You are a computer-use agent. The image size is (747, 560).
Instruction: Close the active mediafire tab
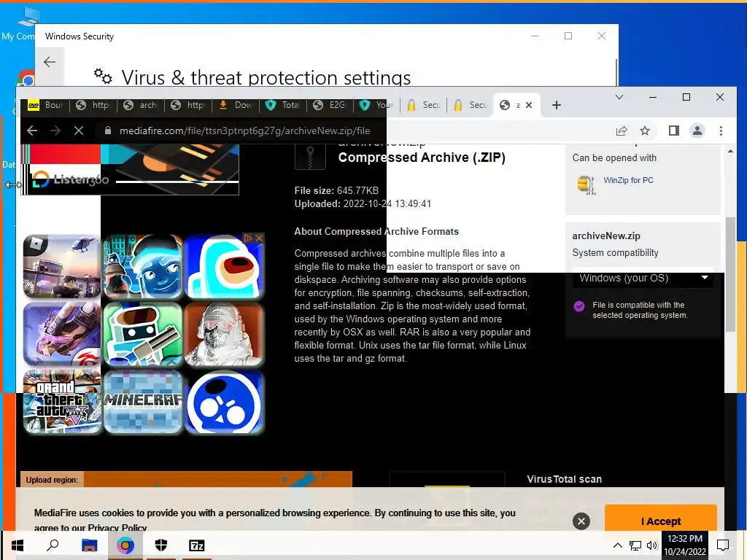click(x=529, y=105)
